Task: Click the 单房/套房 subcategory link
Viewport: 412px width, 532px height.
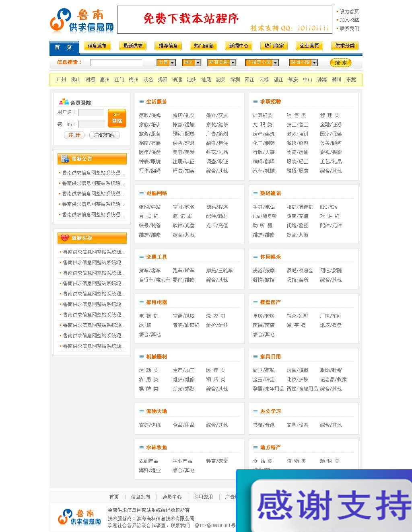Action: coord(264,316)
